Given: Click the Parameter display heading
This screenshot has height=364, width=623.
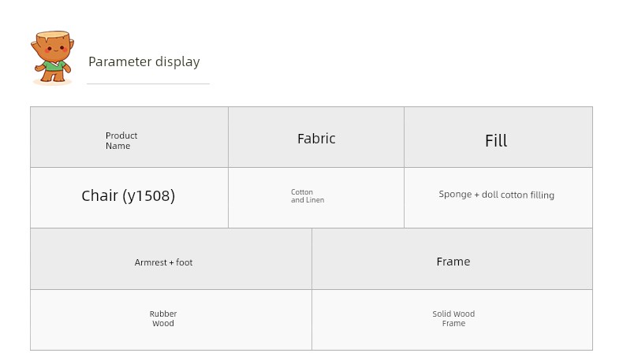Looking at the screenshot, I should click(x=144, y=62).
